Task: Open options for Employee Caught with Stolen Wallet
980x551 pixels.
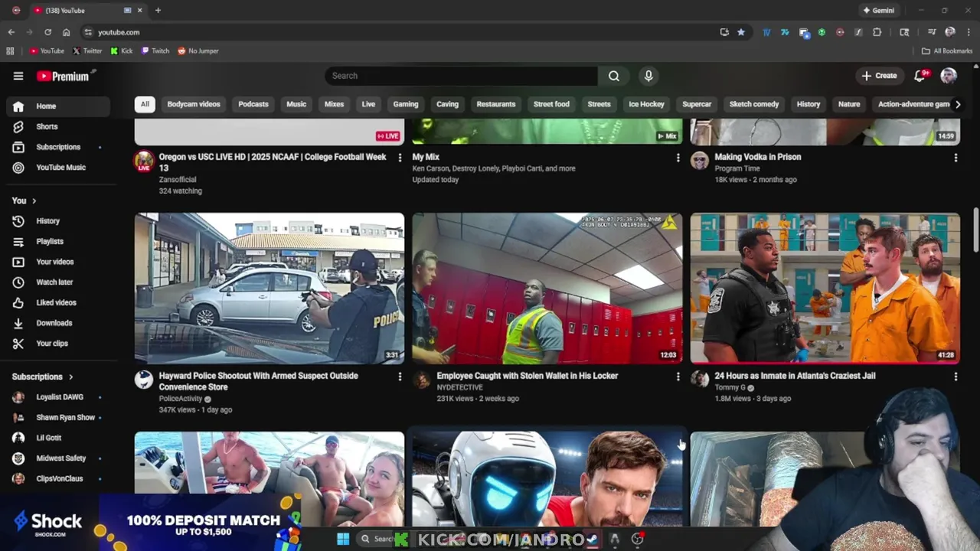Action: [x=678, y=377]
